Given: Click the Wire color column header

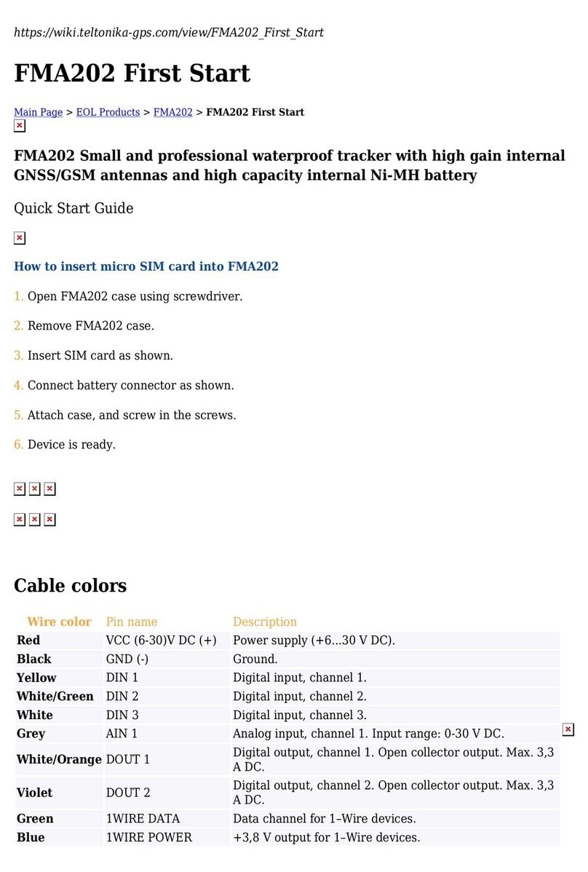Looking at the screenshot, I should [x=59, y=622].
